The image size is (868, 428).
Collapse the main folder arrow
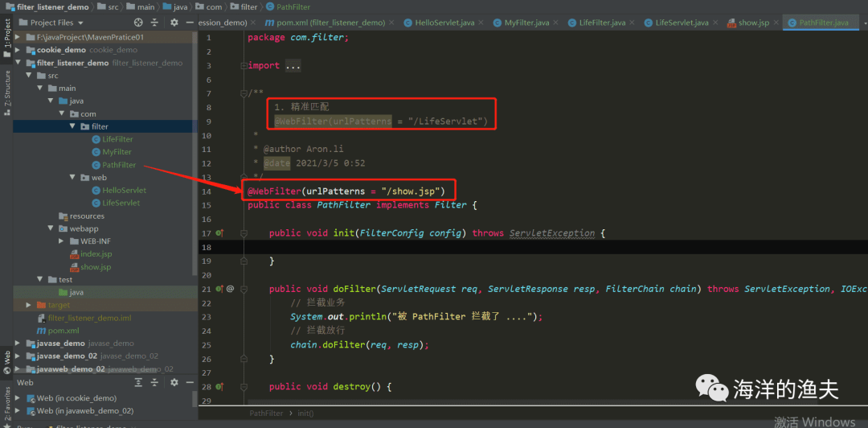[40, 88]
